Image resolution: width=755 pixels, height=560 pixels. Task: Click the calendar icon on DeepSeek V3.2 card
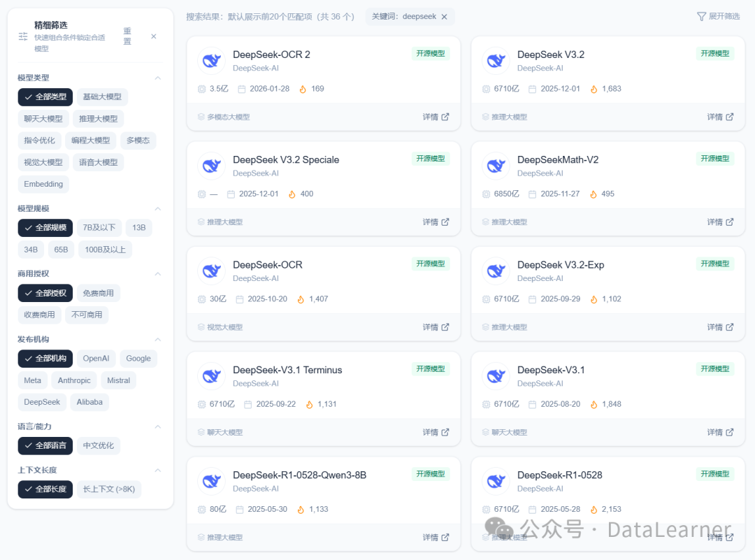[x=532, y=89]
